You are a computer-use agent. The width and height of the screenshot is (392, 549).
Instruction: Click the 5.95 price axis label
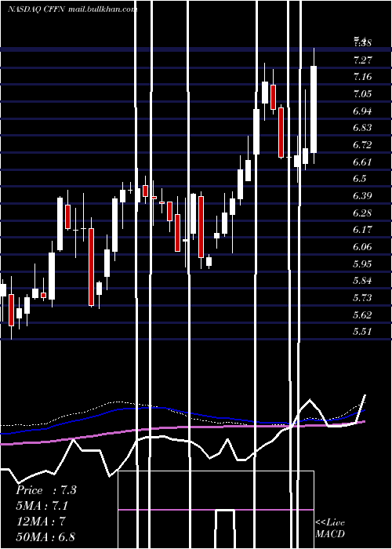[x=362, y=264]
